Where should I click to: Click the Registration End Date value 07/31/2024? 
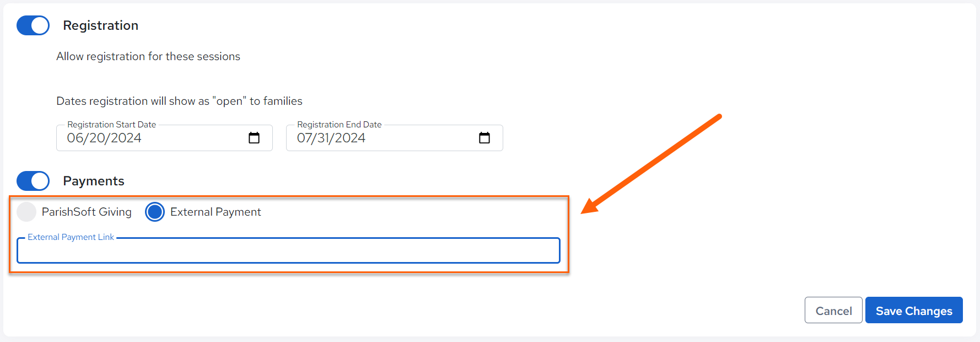[x=331, y=138]
